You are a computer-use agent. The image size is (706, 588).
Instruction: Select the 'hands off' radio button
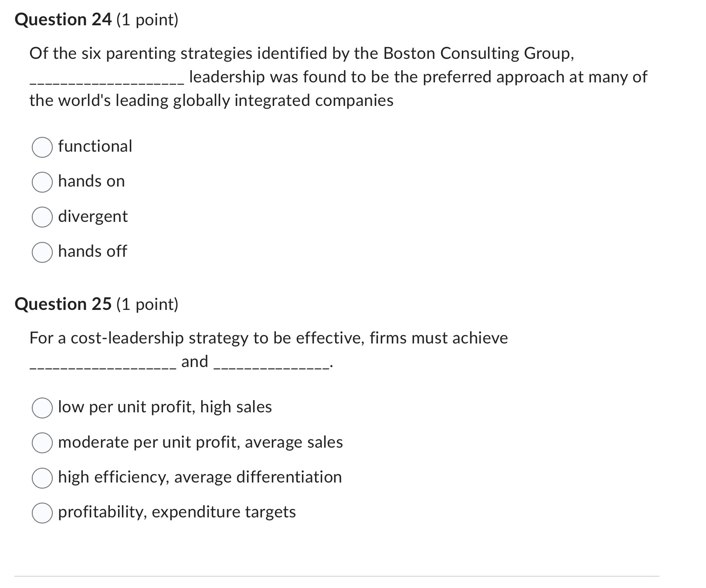(42, 252)
